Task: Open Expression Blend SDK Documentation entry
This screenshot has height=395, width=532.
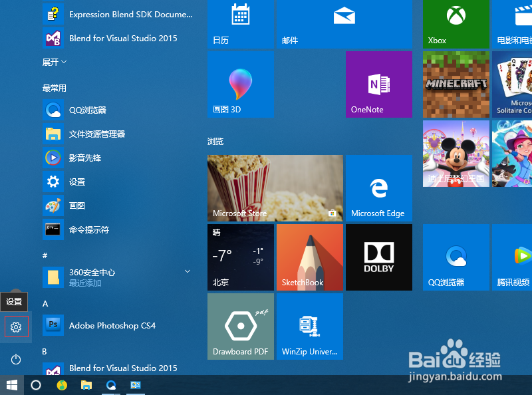Action: [119, 14]
